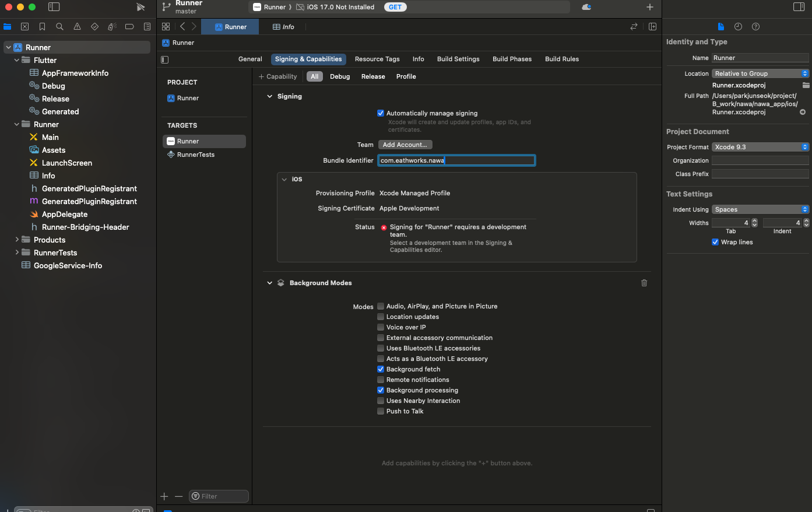The width and height of the screenshot is (812, 512).
Task: Switch to the Build Settings tab
Action: tap(458, 59)
